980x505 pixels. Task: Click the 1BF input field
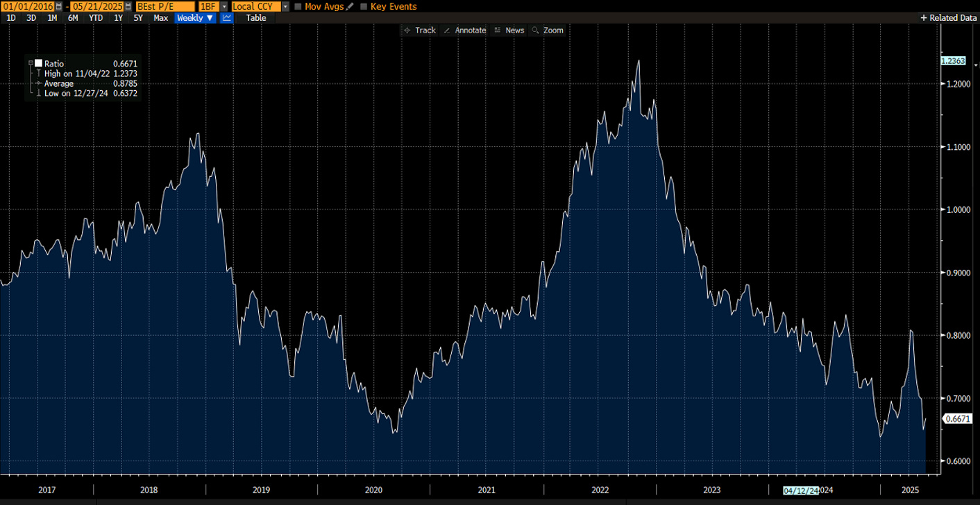(209, 6)
